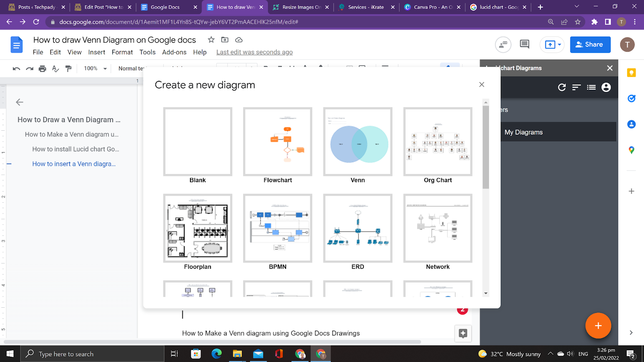This screenshot has height=362, width=644.
Task: Click the Explore button in the document
Action: point(463,333)
